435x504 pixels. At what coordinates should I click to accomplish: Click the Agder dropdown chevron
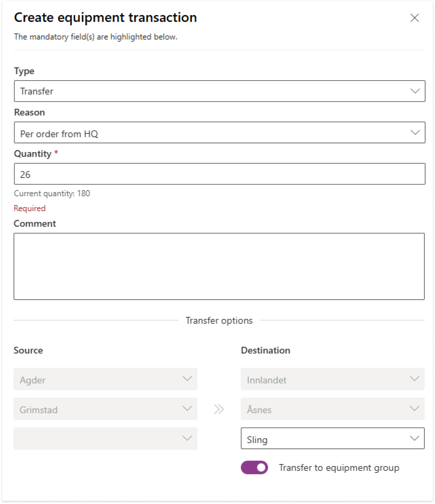[187, 379]
